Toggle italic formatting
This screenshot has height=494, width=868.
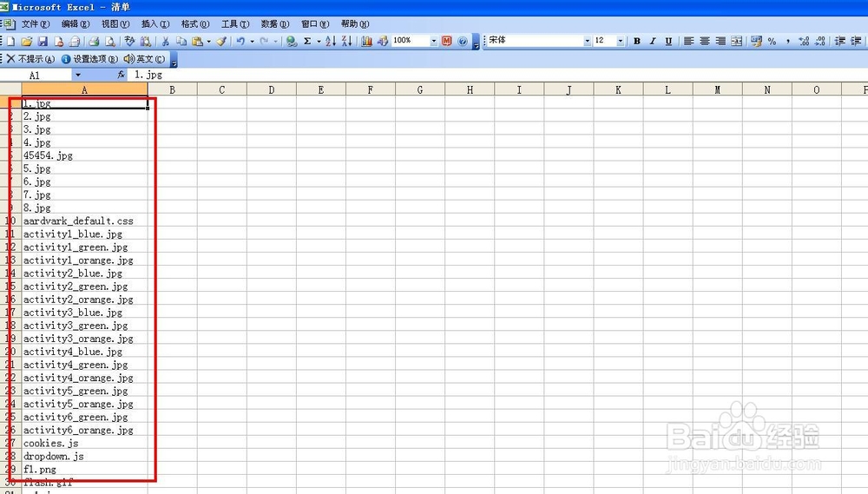[653, 41]
